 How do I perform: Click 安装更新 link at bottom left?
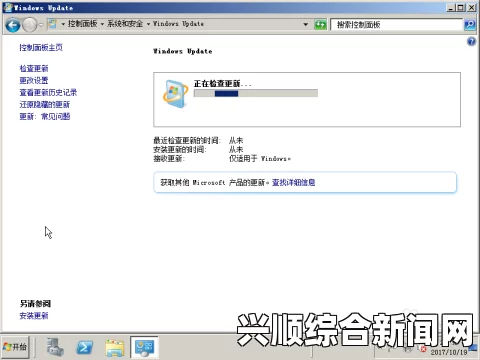[34, 316]
